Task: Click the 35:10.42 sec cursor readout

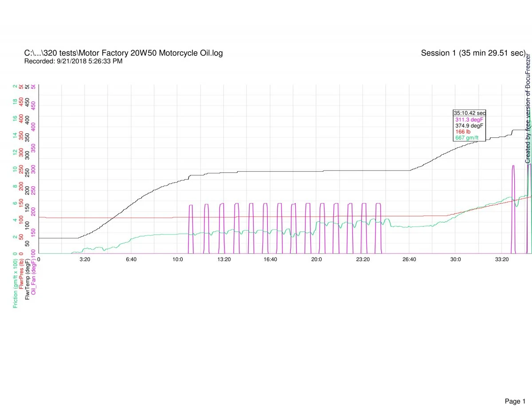Action: [x=469, y=113]
